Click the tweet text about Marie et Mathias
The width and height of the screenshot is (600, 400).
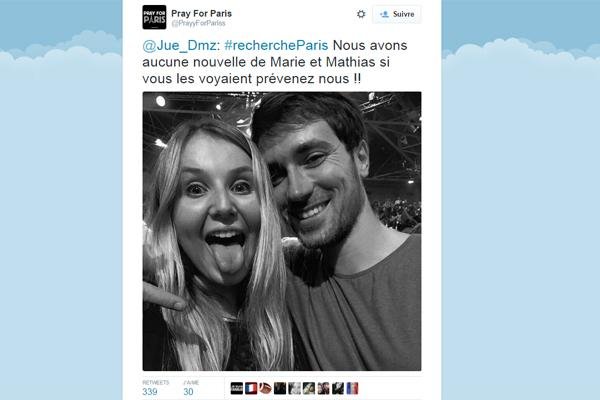point(275,62)
